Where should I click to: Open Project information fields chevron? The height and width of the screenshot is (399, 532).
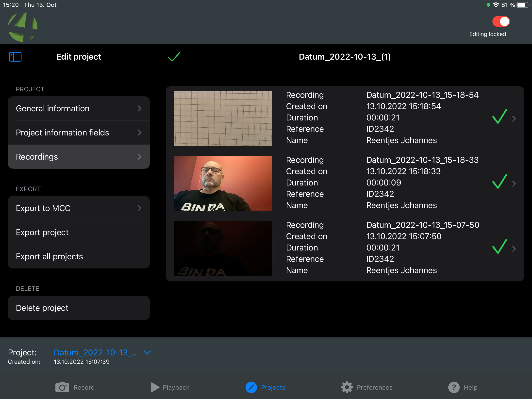[140, 133]
